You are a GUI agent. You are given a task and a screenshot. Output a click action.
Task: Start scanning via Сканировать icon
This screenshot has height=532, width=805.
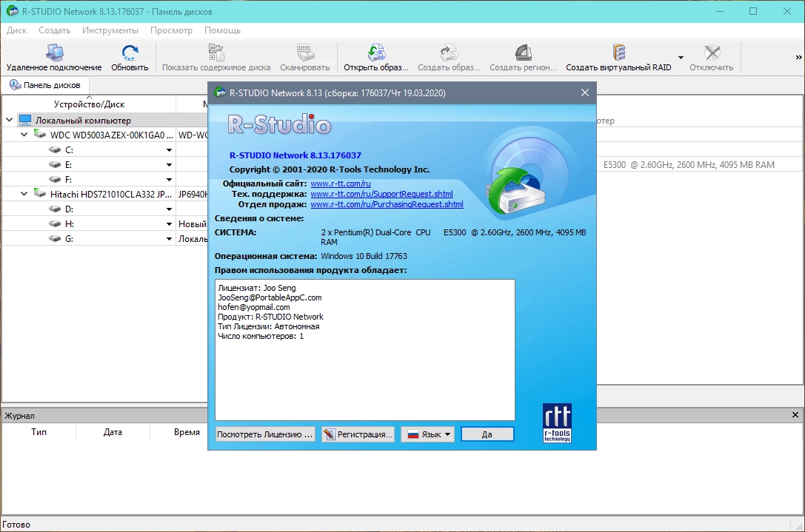tap(305, 58)
